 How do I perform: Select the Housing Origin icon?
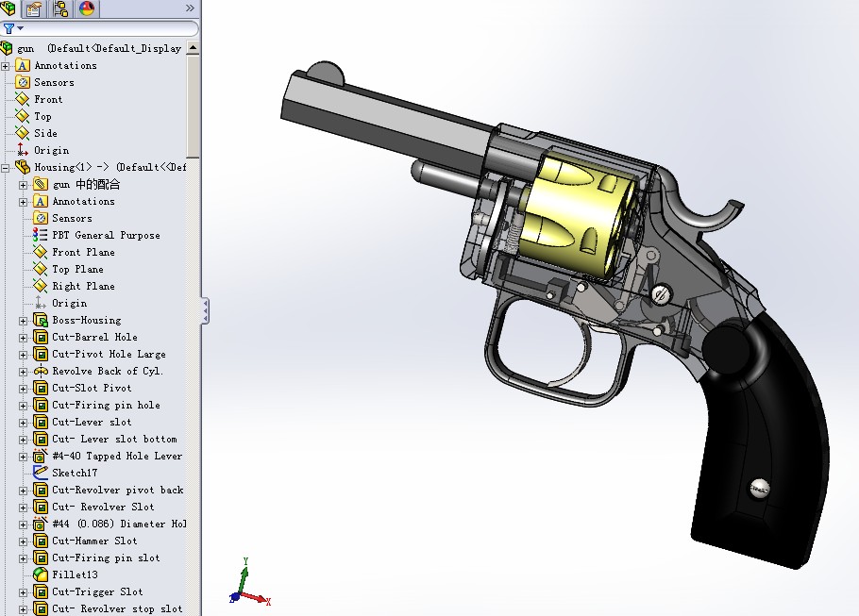click(x=40, y=303)
